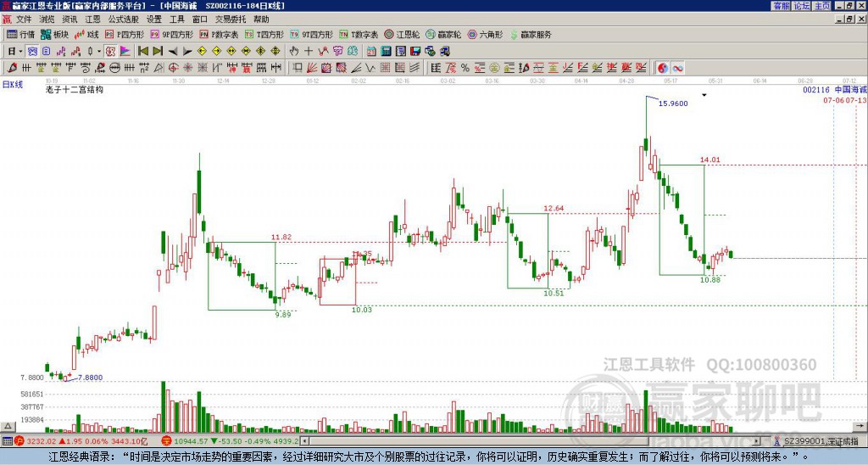Screen dimensions: 868x465
Task: Click the 主页 homepage button
Action: point(822,6)
